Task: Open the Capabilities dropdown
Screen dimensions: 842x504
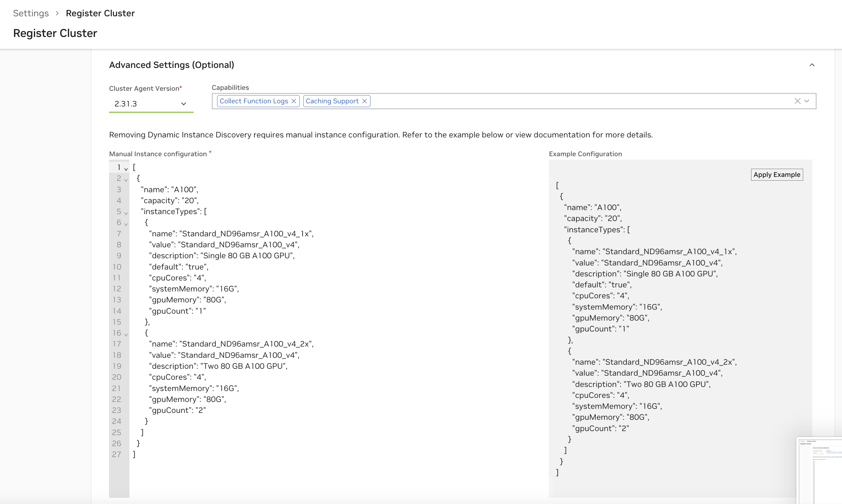Action: tap(807, 101)
